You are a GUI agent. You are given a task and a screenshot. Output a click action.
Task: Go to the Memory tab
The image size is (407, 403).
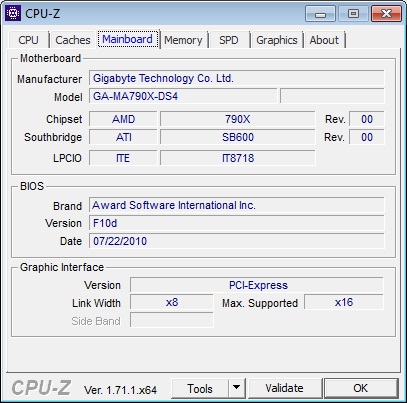(183, 40)
